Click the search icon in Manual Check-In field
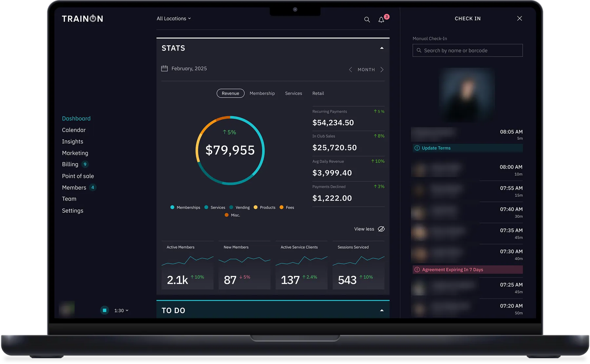Screen dimensions: 590x364 [x=419, y=50]
